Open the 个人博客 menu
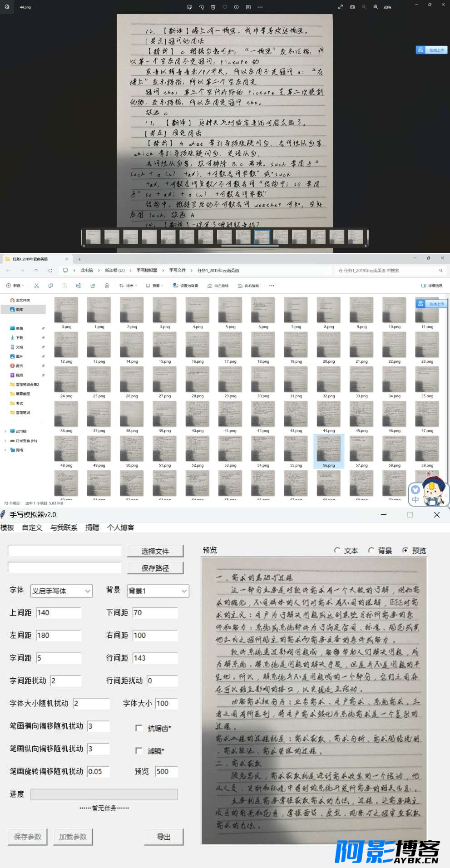 coord(120,527)
